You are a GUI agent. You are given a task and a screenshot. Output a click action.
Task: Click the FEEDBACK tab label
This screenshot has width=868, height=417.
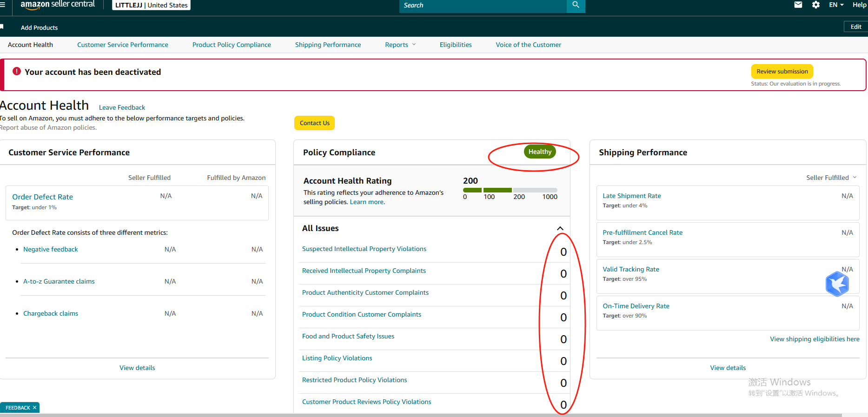(18, 408)
